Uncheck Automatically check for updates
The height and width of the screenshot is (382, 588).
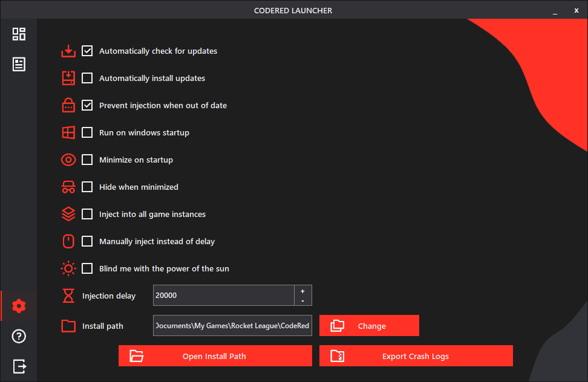(x=87, y=51)
